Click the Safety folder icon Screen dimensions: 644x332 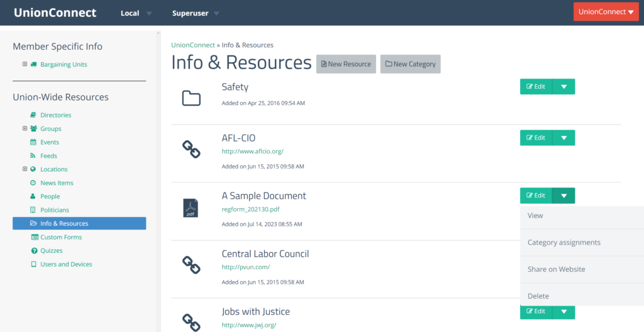pos(191,99)
